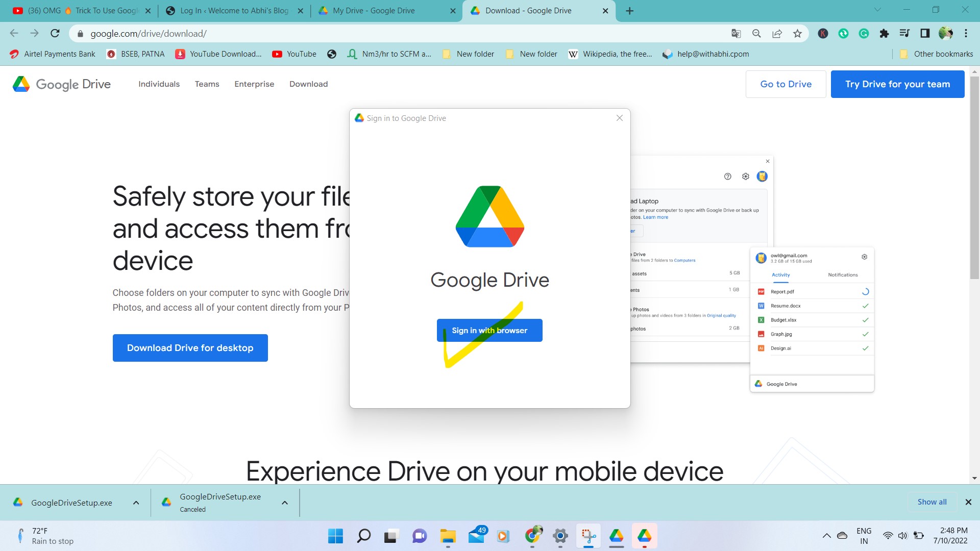Click the share page icon
Image resolution: width=980 pixels, height=551 pixels.
pyautogui.click(x=777, y=34)
